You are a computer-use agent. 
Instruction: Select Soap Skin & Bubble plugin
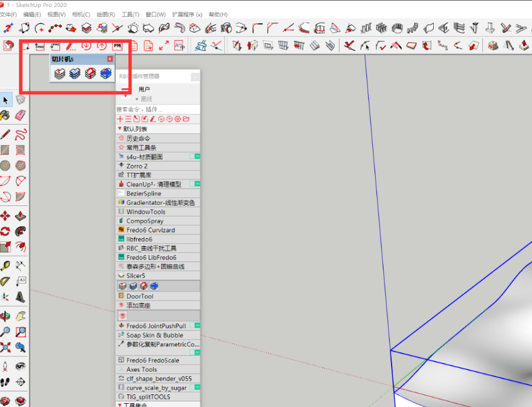[158, 335]
